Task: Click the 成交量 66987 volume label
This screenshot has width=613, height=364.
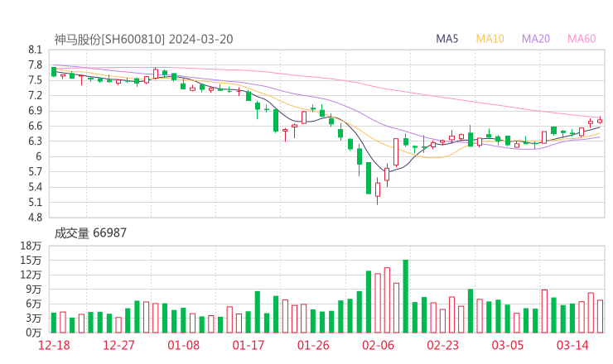Action: (x=90, y=233)
